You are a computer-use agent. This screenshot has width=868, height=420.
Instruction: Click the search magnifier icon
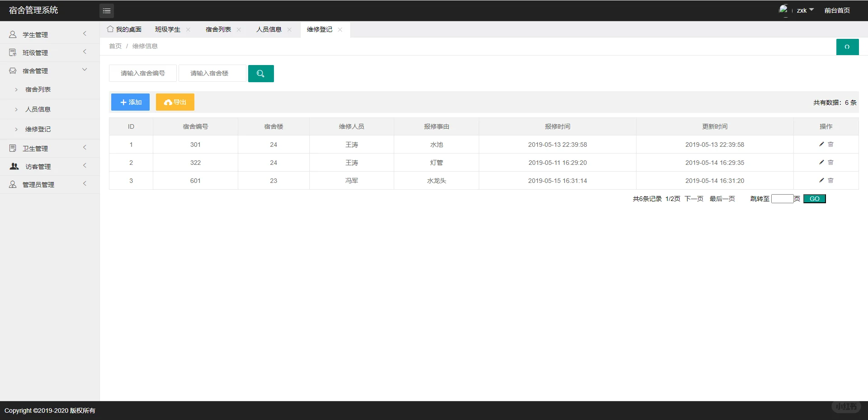[261, 73]
